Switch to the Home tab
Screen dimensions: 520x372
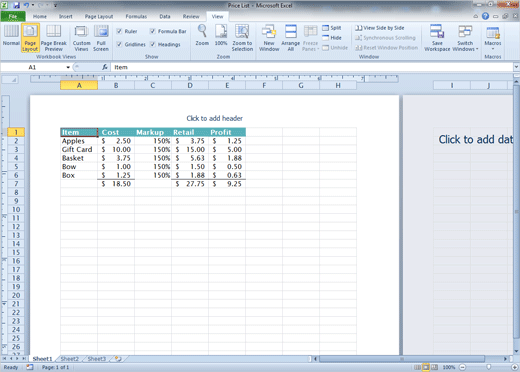40,16
